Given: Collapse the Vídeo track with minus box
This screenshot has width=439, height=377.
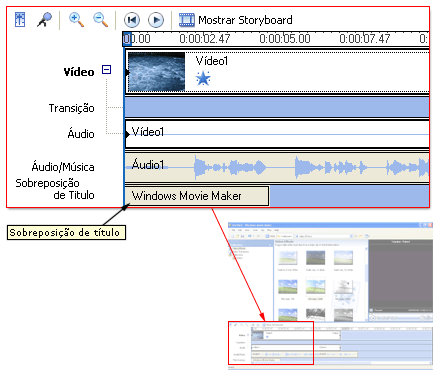Looking at the screenshot, I should [106, 70].
